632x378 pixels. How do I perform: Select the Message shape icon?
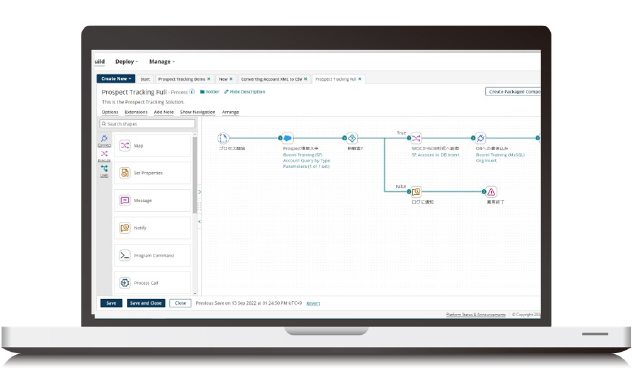pos(125,200)
